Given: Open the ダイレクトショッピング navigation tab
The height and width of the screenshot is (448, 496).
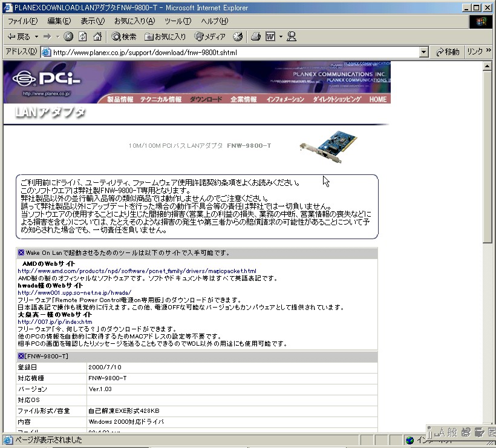Looking at the screenshot, I should click(337, 99).
